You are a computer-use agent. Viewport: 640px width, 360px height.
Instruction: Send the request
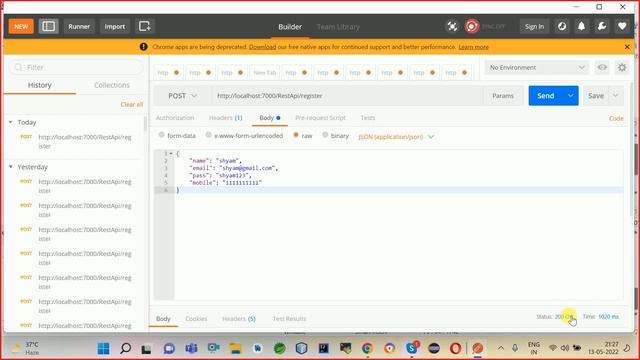pyautogui.click(x=546, y=96)
